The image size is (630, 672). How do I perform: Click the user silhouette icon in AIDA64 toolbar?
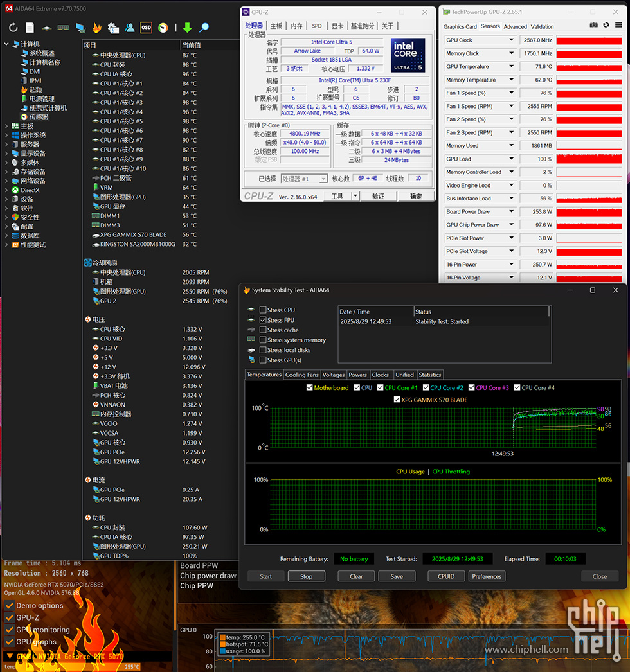pyautogui.click(x=129, y=28)
